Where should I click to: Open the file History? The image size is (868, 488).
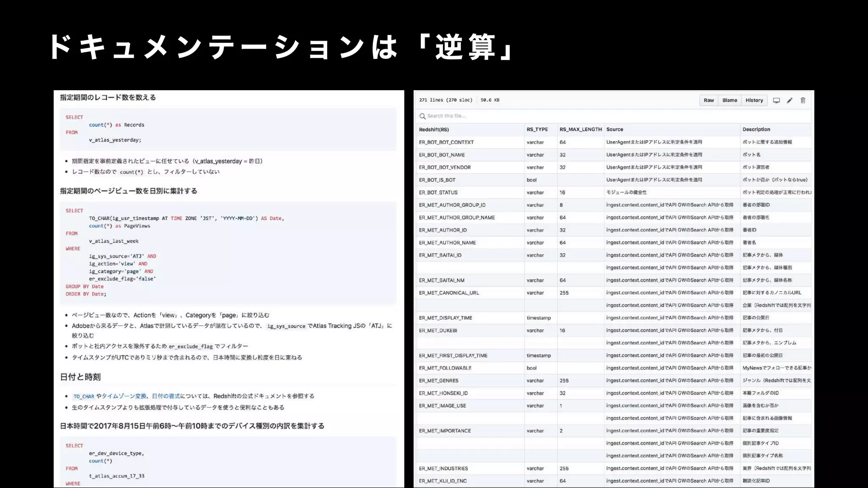[x=754, y=100]
